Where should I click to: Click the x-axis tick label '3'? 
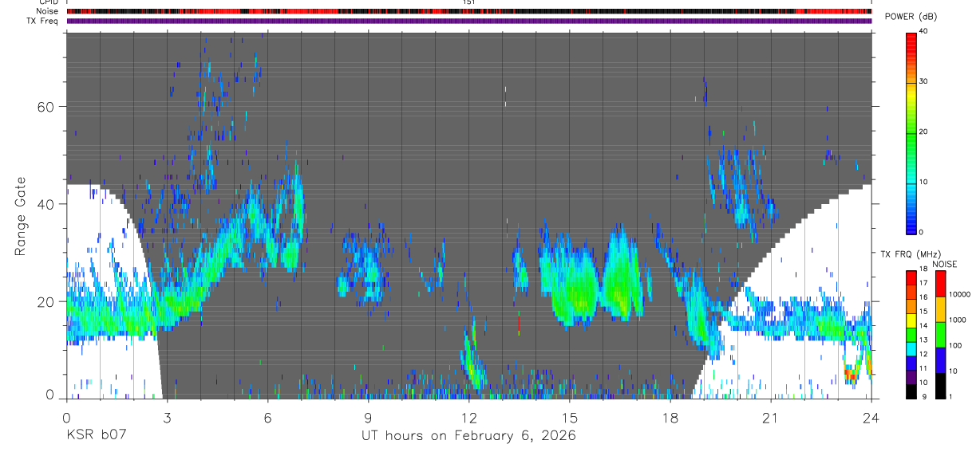[167, 417]
